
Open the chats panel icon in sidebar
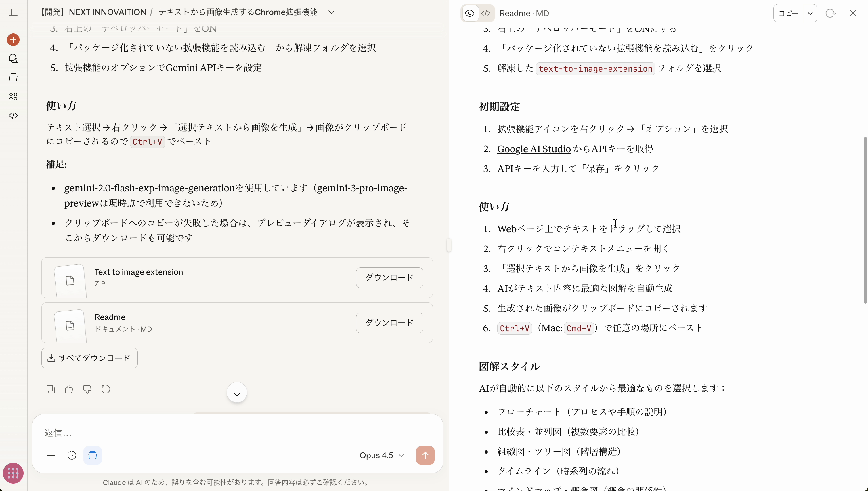pyautogui.click(x=13, y=59)
